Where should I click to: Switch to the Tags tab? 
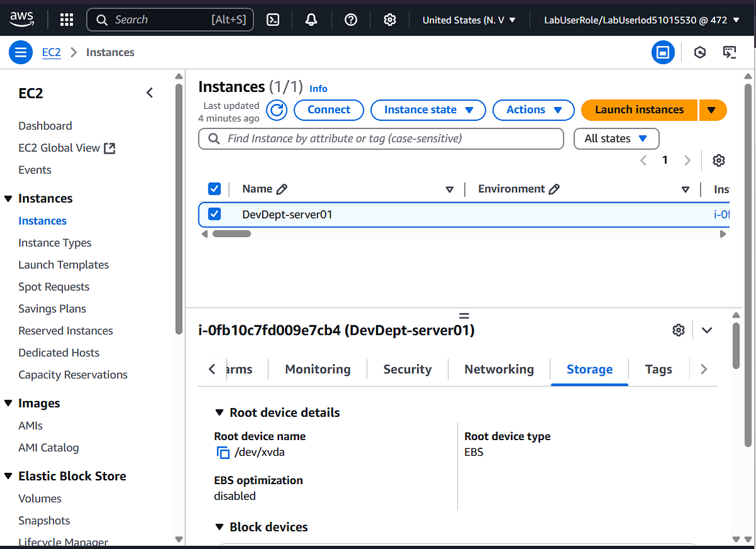point(658,369)
